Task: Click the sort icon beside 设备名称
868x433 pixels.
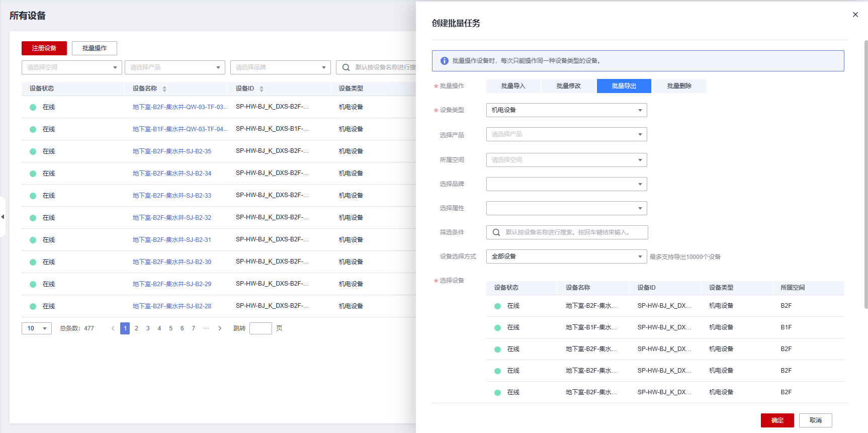Action: pos(164,89)
